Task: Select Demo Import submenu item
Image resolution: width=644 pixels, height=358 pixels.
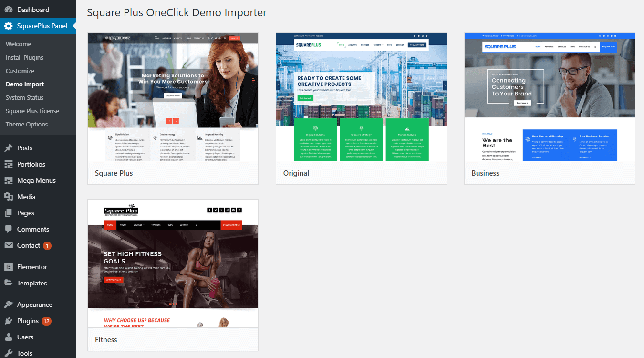Action: (25, 84)
